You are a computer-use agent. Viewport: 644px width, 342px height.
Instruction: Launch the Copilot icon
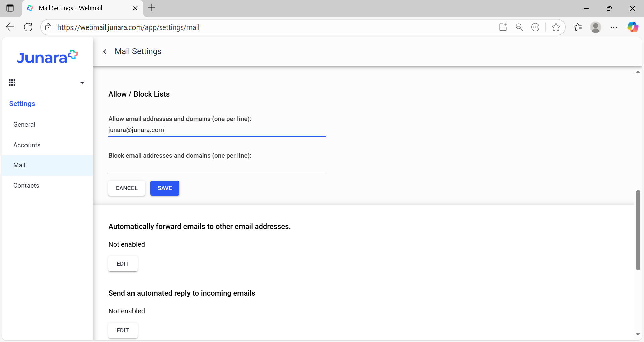(633, 27)
